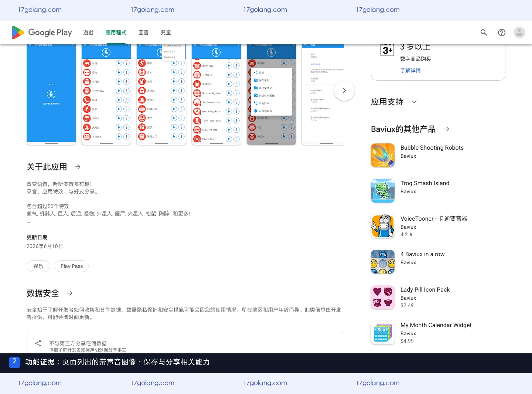Select the 娱乐 category chip
Image resolution: width=532 pixels, height=394 pixels.
38,266
